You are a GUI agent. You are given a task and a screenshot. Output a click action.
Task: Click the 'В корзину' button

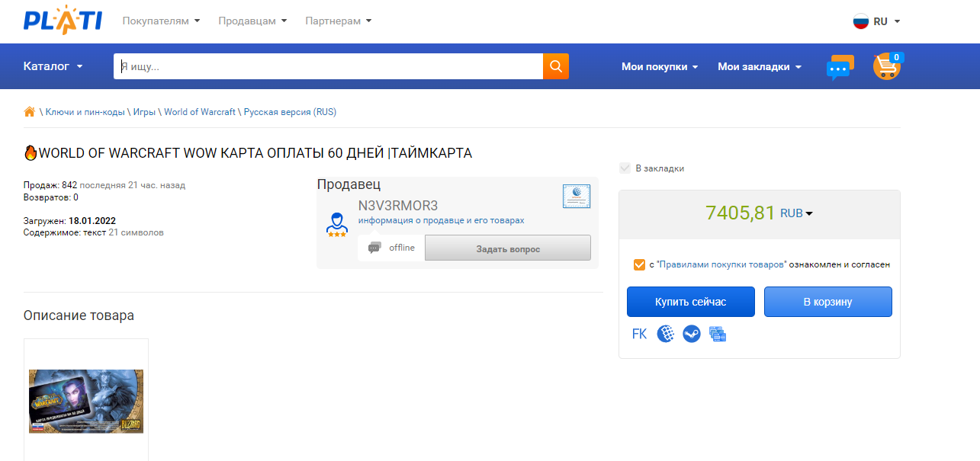tap(828, 302)
